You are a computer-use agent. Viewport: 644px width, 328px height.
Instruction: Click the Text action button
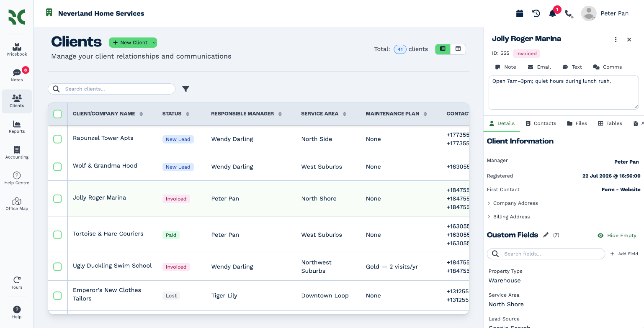point(572,67)
